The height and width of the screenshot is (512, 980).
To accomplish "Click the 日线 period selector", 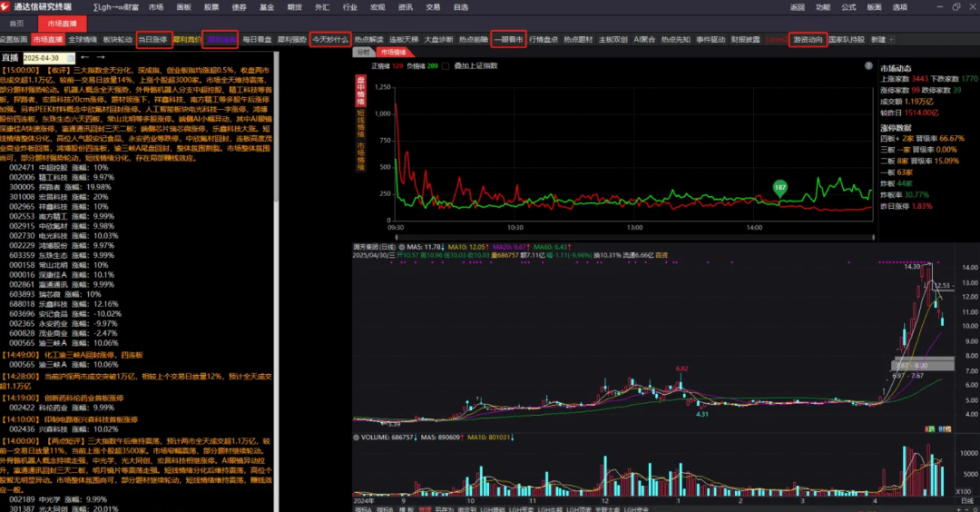I will pyautogui.click(x=966, y=501).
